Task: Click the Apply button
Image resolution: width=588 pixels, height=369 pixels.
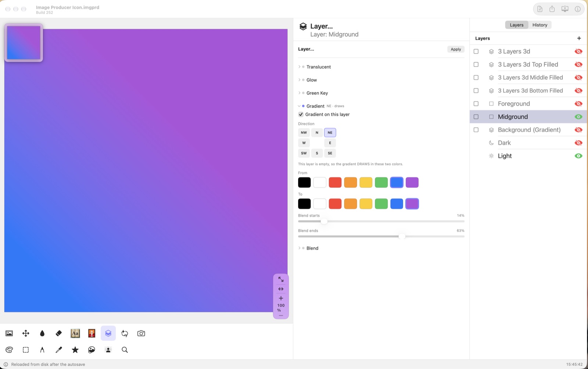Action: [456, 49]
